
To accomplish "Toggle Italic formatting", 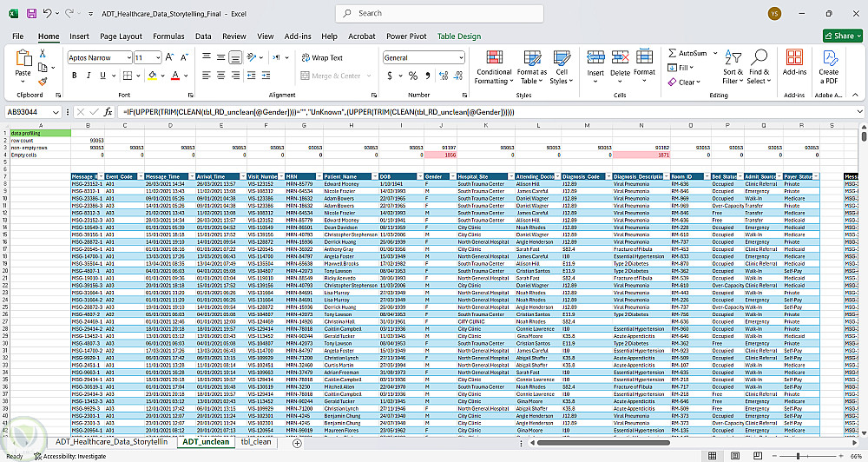I will (88, 76).
